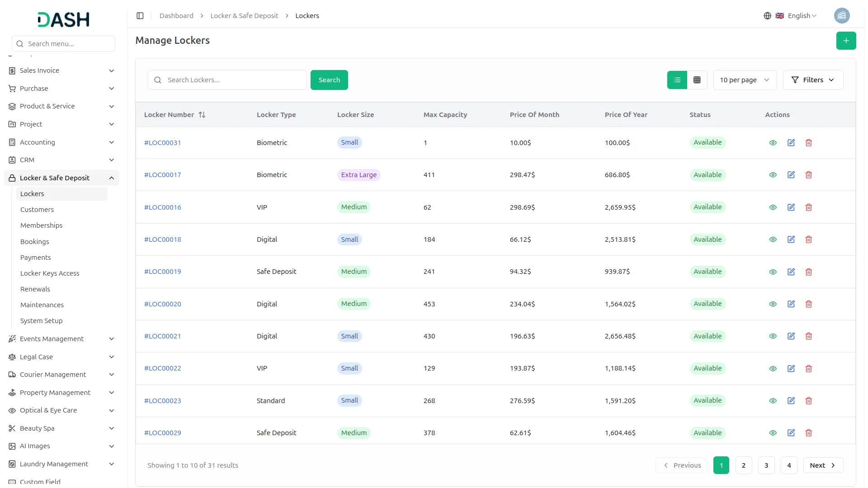This screenshot has width=868, height=488.
Task: Open the Filters dropdown
Action: [x=813, y=80]
